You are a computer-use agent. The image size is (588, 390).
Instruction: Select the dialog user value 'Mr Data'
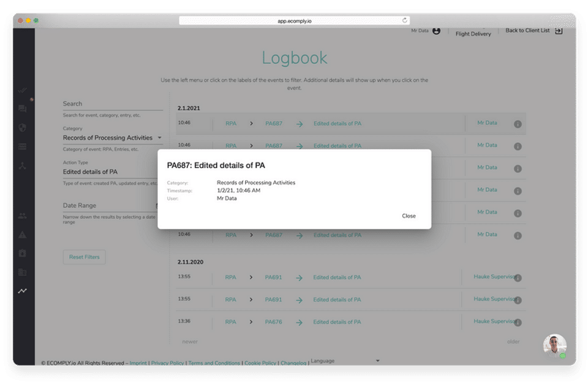pos(227,199)
